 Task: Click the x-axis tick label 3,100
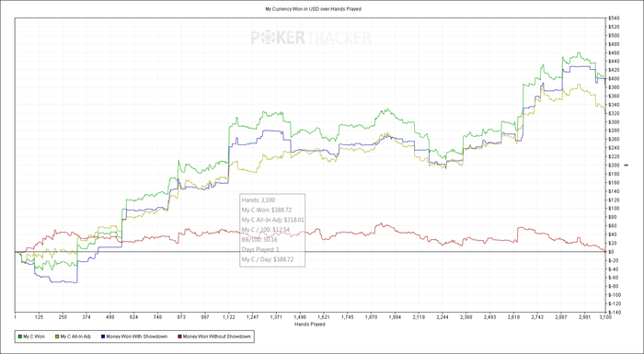605,317
